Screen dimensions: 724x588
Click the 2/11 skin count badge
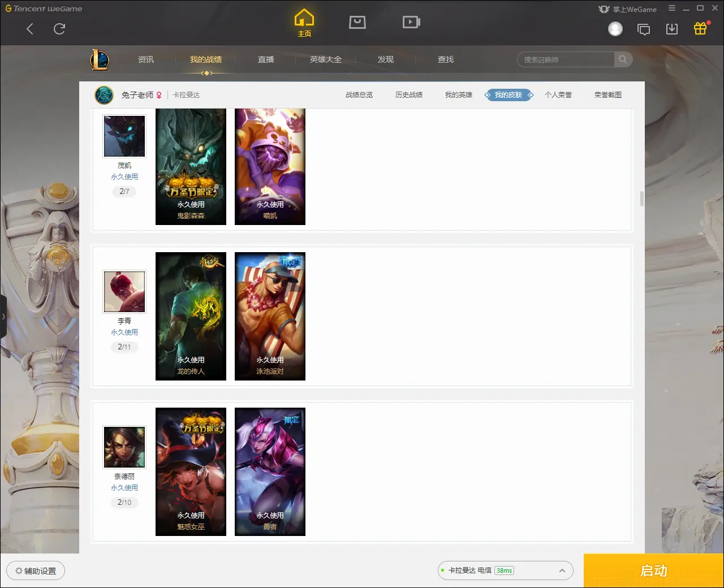coord(124,347)
